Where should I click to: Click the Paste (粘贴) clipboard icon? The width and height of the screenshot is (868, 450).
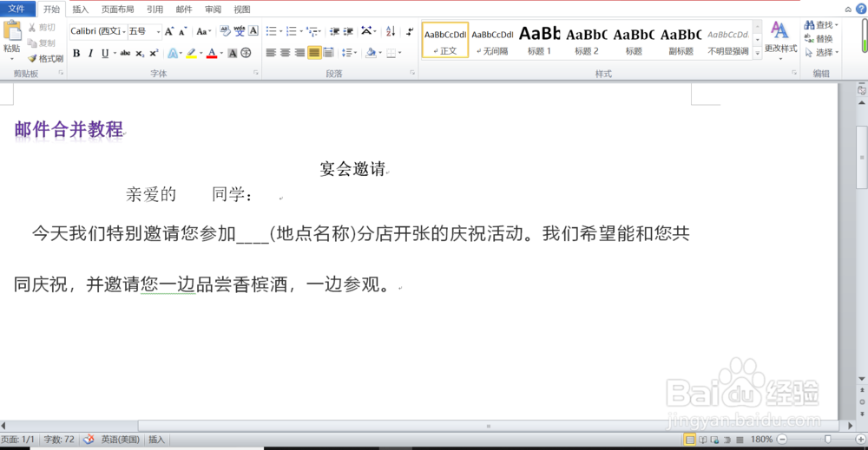tap(12, 31)
